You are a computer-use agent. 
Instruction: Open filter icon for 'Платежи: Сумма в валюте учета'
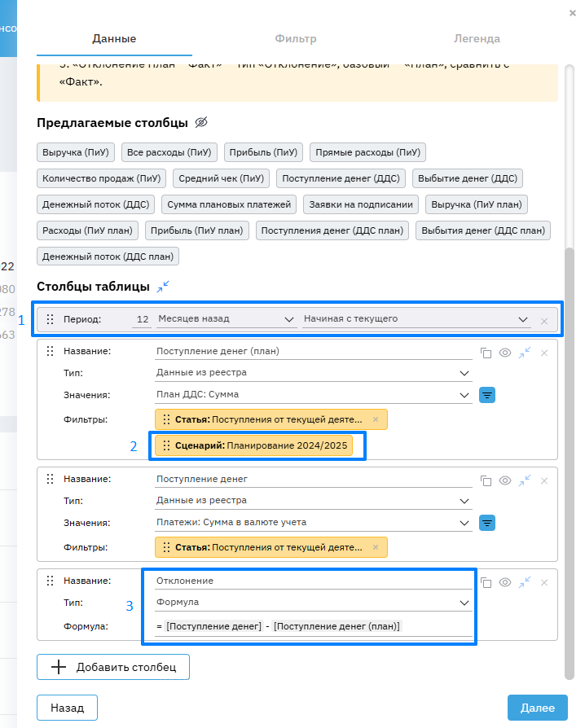click(488, 523)
